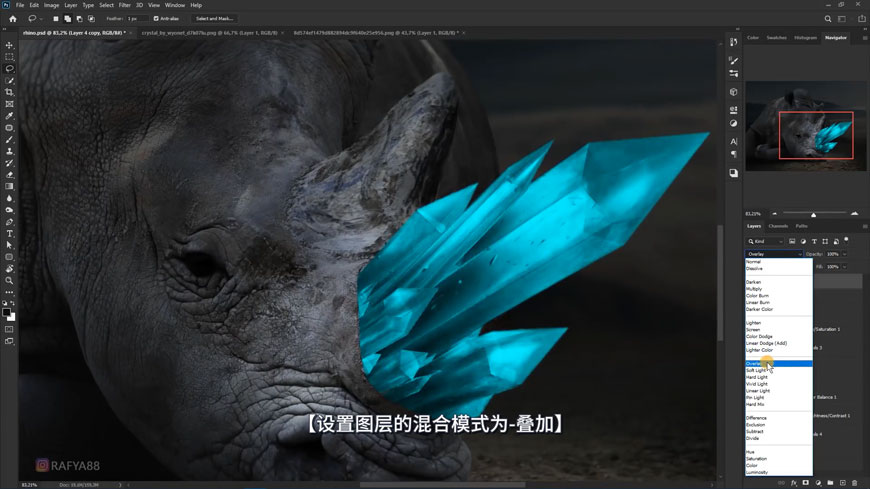Screen dimensions: 870x489
Task: Click the Home icon in options bar
Action: point(13,18)
